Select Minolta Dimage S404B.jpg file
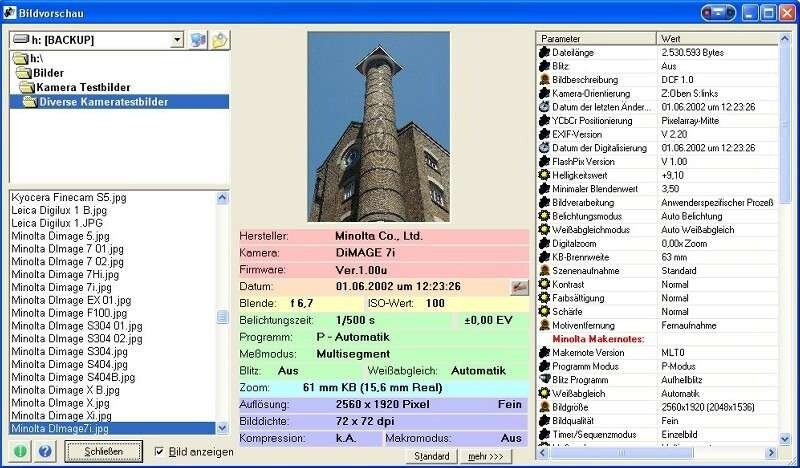The image size is (800, 468). coord(73,377)
